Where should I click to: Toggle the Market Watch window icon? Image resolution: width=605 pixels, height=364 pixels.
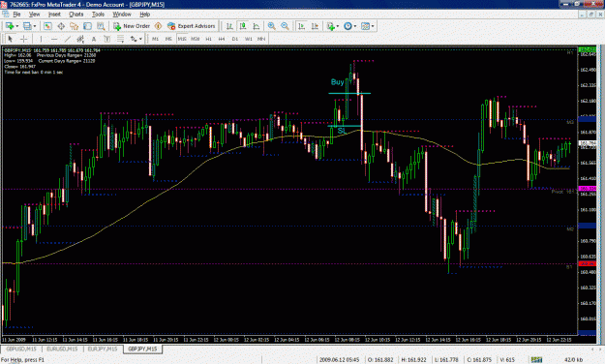pos(47,26)
